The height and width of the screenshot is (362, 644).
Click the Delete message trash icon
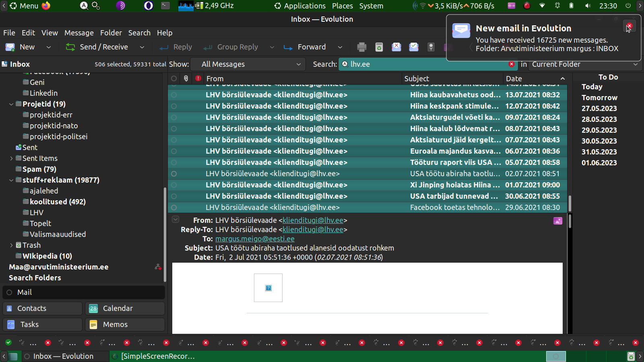379,47
